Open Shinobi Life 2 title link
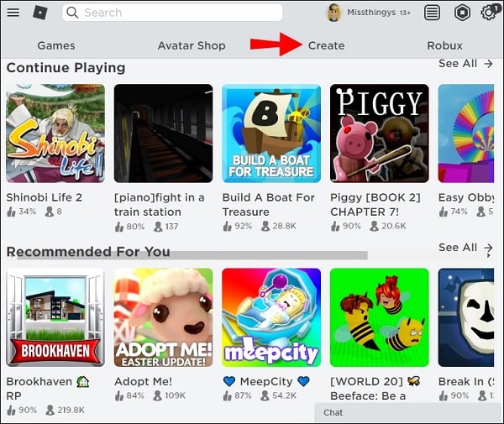The image size is (504, 424). [45, 197]
